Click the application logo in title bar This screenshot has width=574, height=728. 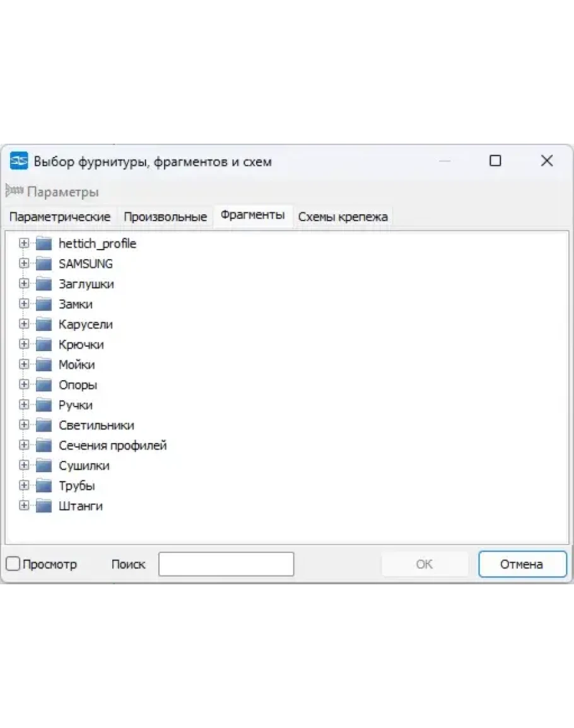[x=19, y=161]
